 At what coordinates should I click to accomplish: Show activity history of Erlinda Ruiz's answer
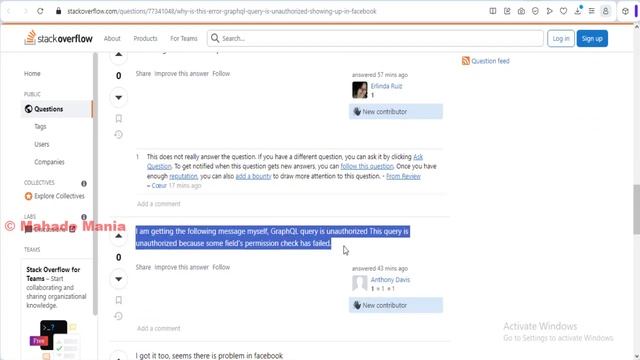pyautogui.click(x=118, y=134)
